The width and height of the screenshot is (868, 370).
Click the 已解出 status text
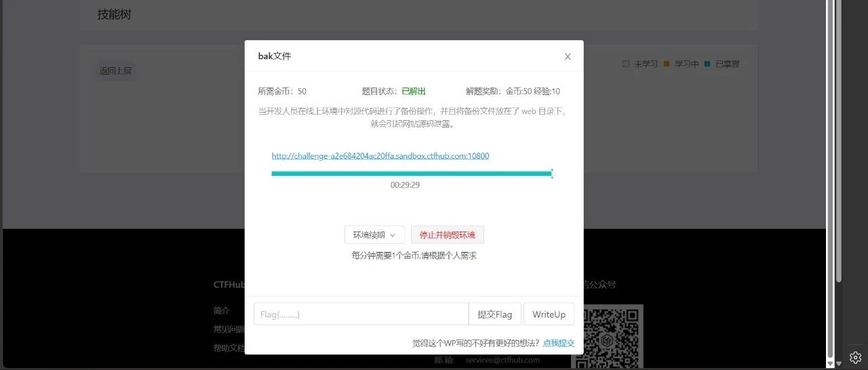point(414,91)
